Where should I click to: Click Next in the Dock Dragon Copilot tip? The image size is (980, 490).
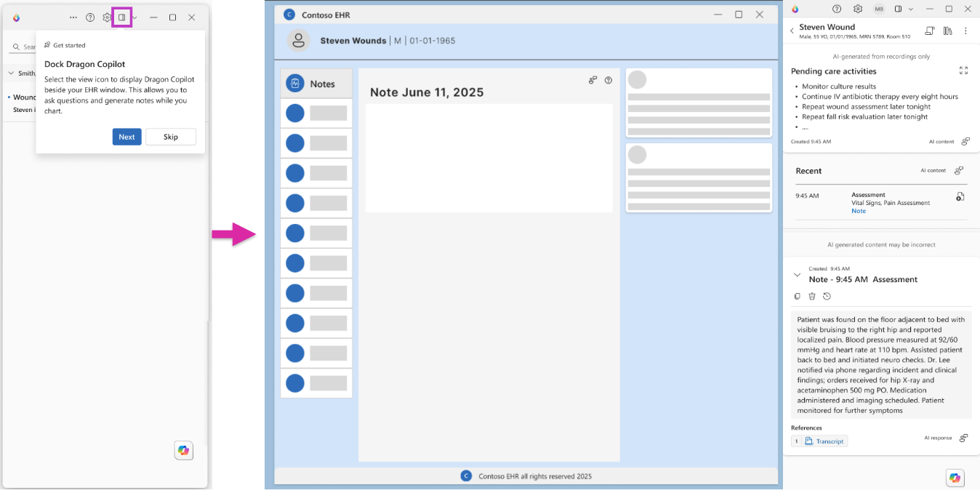pyautogui.click(x=126, y=137)
